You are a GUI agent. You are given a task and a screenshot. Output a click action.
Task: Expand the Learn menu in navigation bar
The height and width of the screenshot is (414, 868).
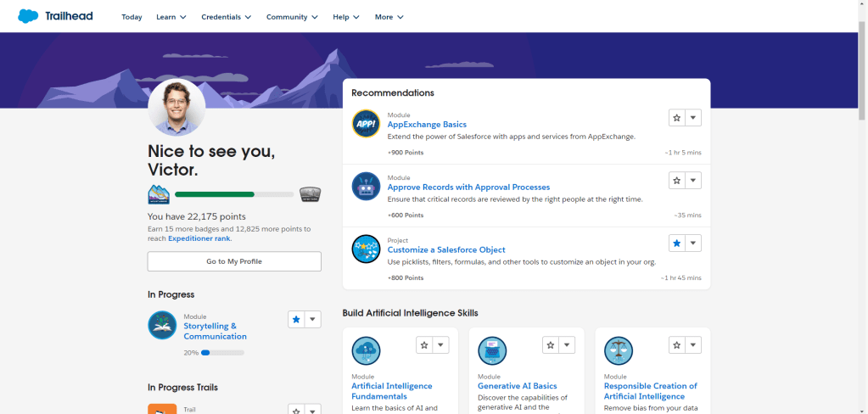(171, 17)
